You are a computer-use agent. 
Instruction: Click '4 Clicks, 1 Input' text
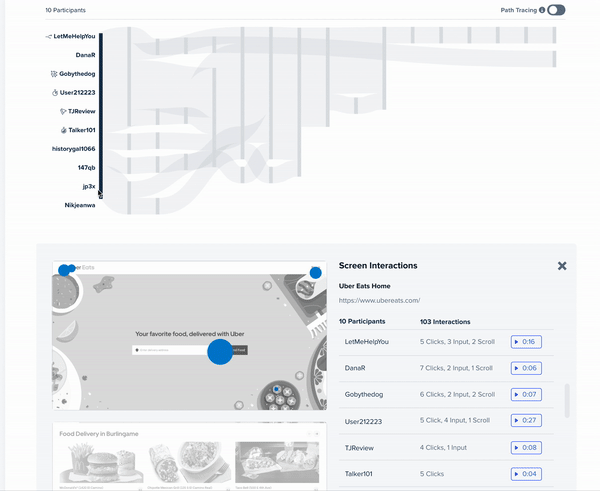pyautogui.click(x=443, y=447)
